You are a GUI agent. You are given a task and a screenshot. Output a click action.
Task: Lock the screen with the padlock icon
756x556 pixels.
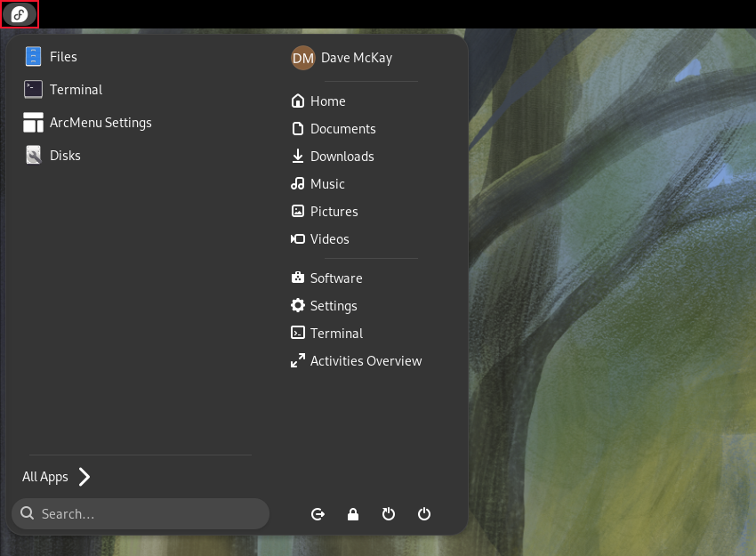click(x=353, y=514)
